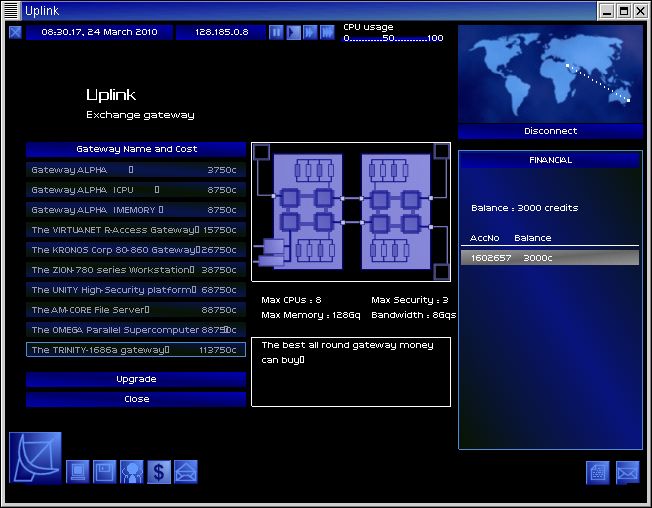Open the status people icon
This screenshot has height=508, width=652.
[x=131, y=472]
